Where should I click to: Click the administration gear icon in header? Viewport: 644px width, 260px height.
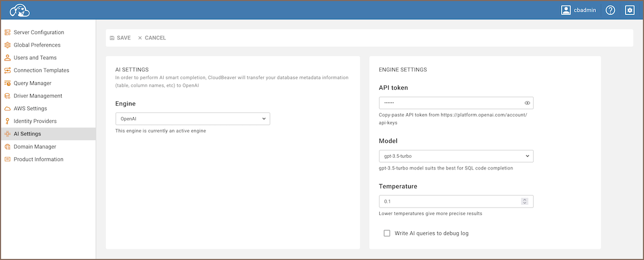pos(630,10)
